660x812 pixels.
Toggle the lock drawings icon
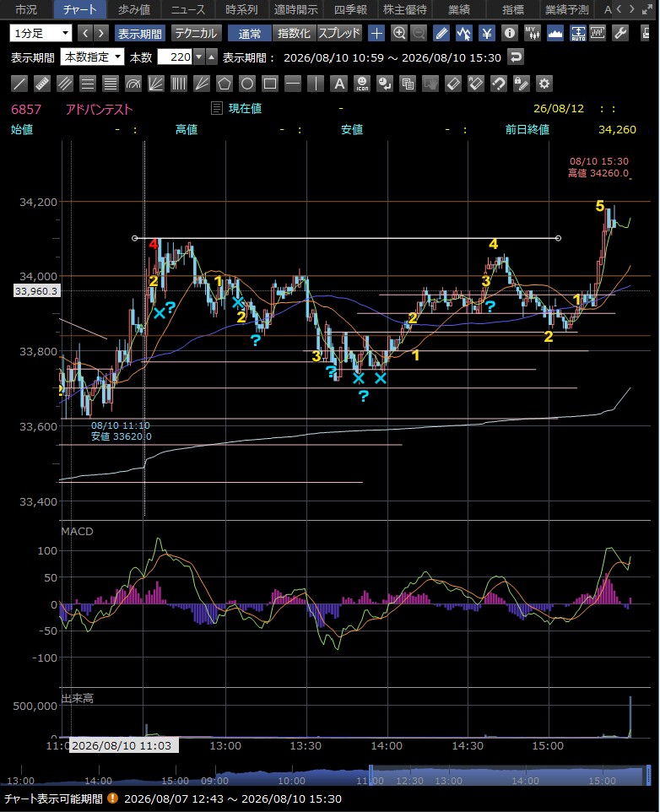coord(522,84)
